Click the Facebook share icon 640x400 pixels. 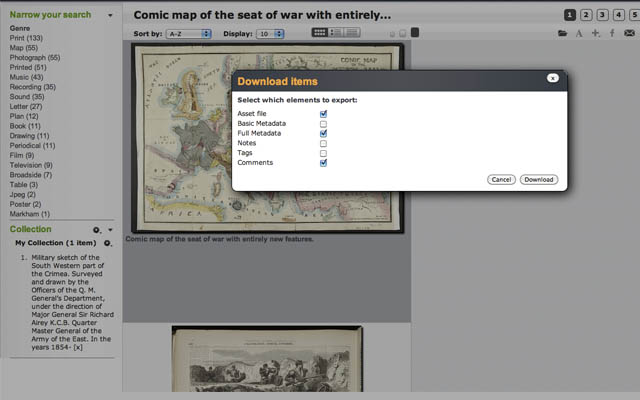[x=612, y=33]
